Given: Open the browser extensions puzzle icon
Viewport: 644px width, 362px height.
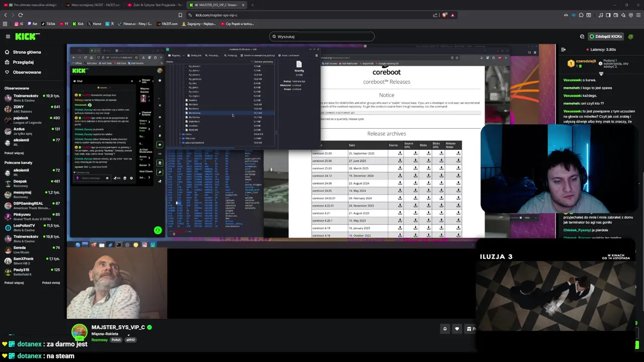Looking at the screenshot, I should click(x=581, y=15).
